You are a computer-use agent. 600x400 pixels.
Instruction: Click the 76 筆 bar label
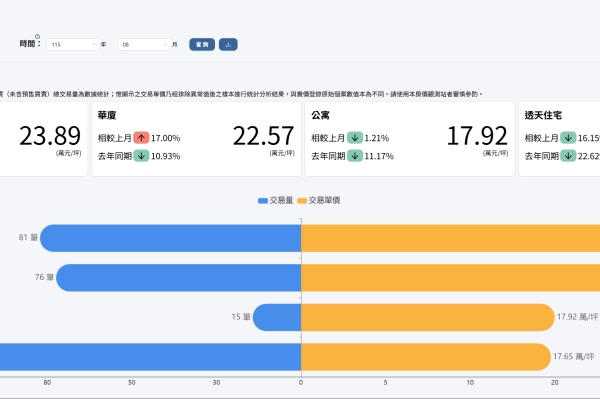pos(44,277)
